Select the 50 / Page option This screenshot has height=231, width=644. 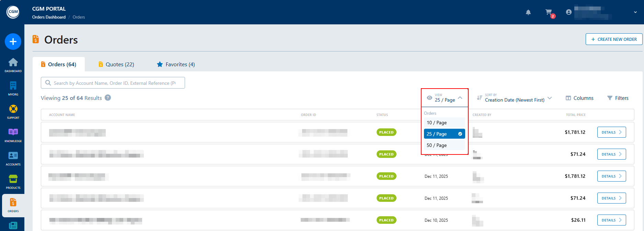pyautogui.click(x=444, y=145)
